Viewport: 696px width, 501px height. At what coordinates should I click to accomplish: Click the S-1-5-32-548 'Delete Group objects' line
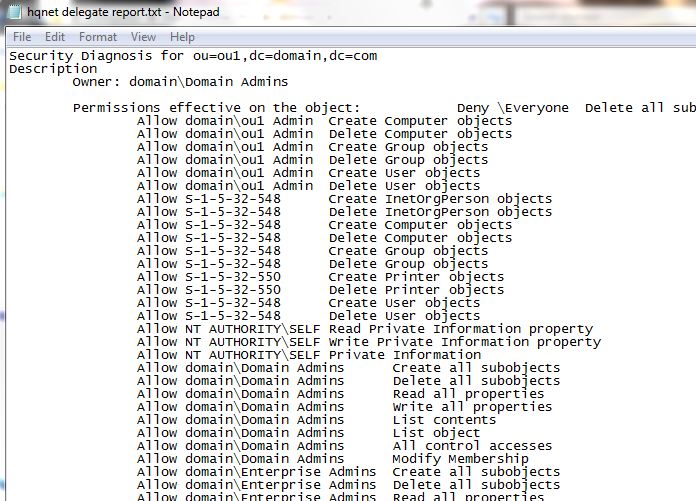click(312, 264)
